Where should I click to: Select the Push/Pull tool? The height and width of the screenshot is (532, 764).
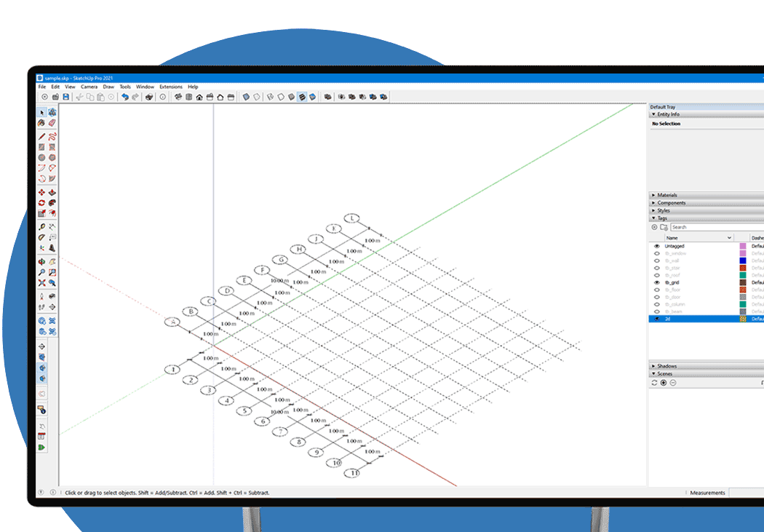coord(52,192)
